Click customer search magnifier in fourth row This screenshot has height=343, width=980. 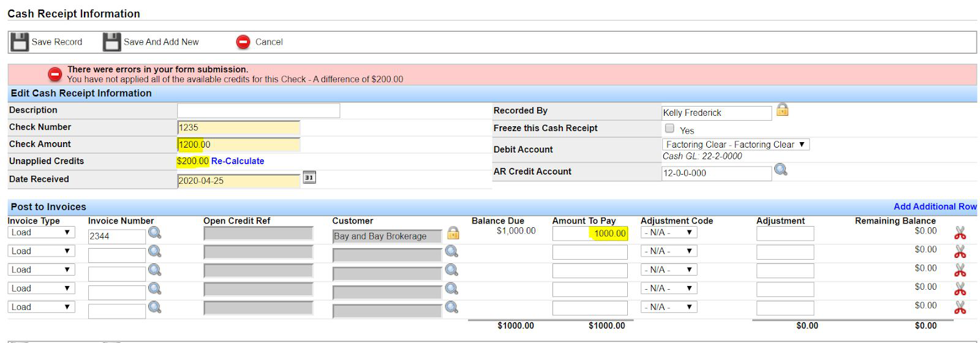451,288
